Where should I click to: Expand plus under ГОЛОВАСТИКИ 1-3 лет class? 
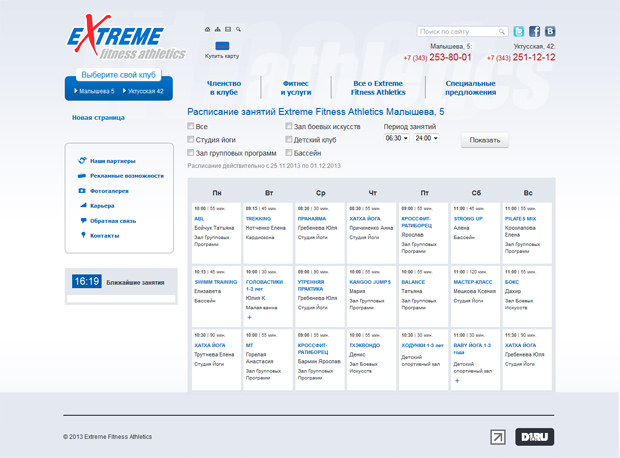click(x=250, y=317)
